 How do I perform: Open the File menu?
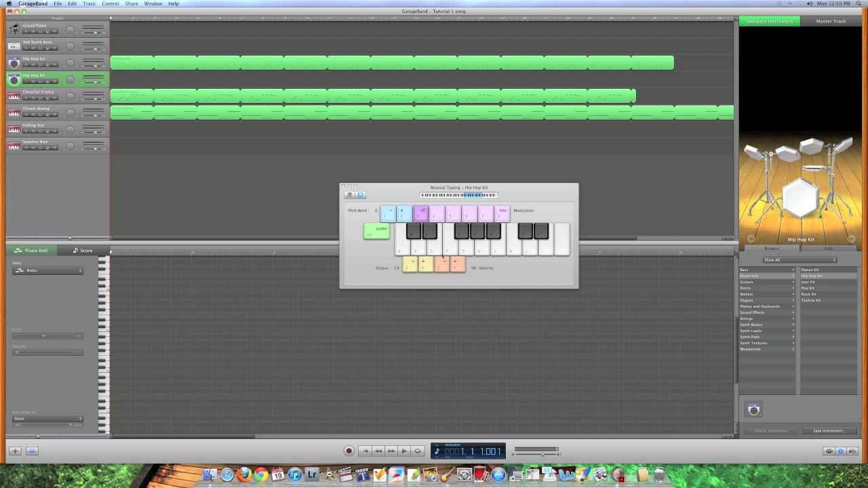tap(58, 3)
